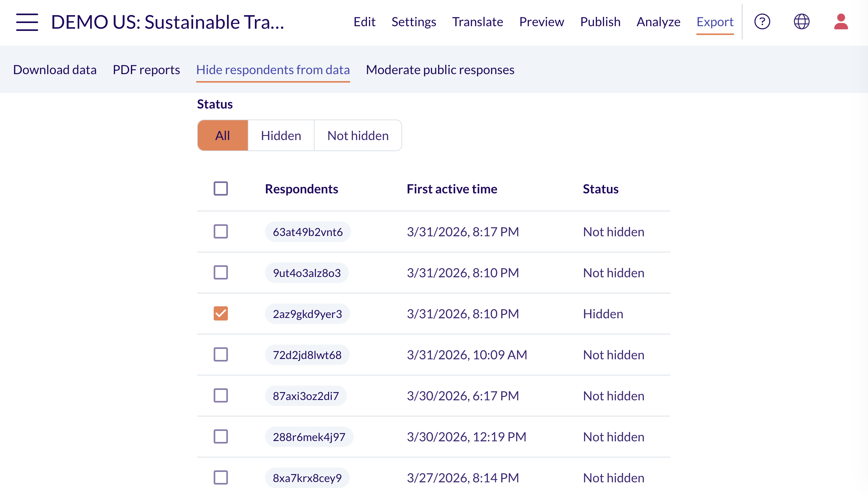Image resolution: width=868 pixels, height=494 pixels.
Task: Open the help question mark icon
Action: tap(762, 22)
